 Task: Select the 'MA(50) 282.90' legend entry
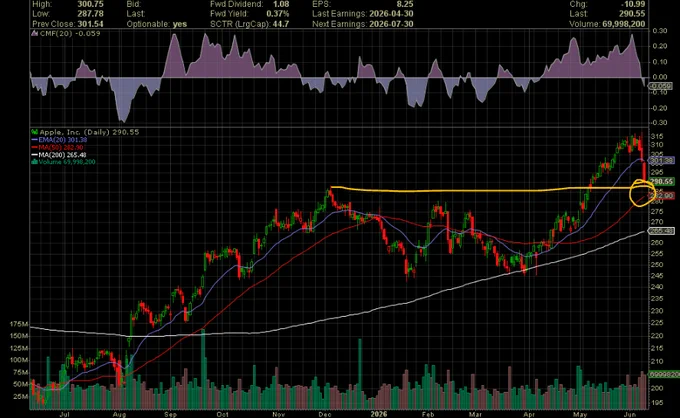click(61, 147)
